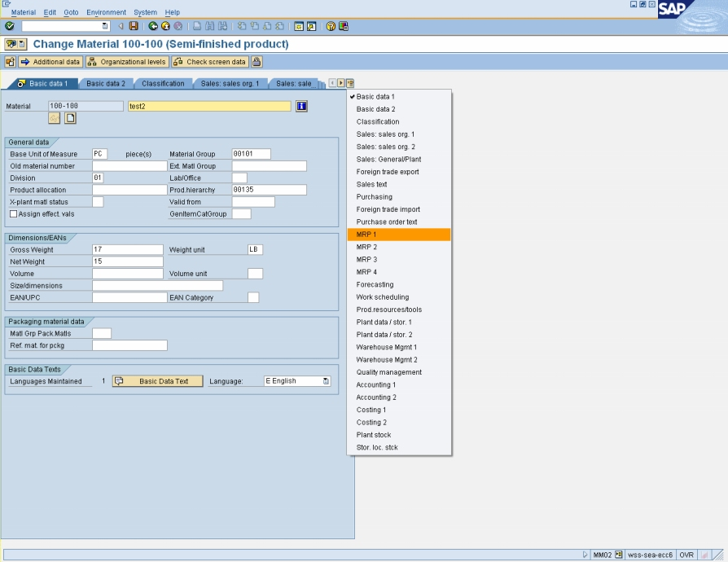Choose Purchasing in the tab list
The width and height of the screenshot is (728, 562).
pos(399,197)
